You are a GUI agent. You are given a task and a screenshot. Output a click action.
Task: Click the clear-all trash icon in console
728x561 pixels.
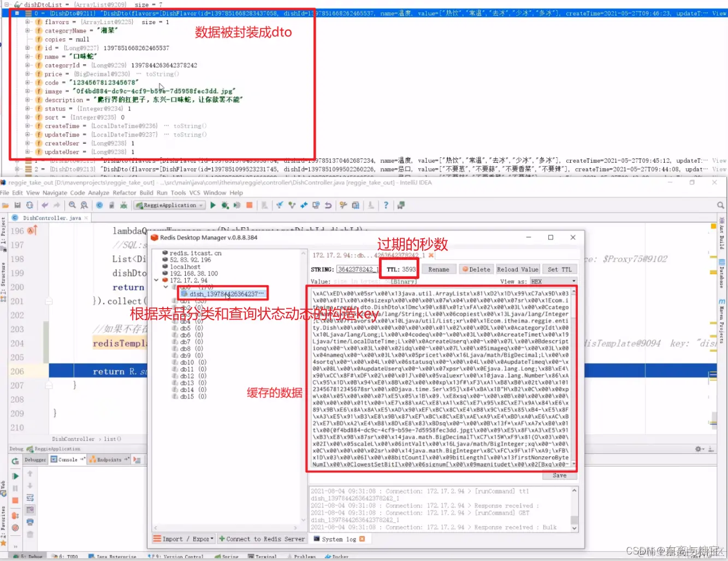point(30,534)
